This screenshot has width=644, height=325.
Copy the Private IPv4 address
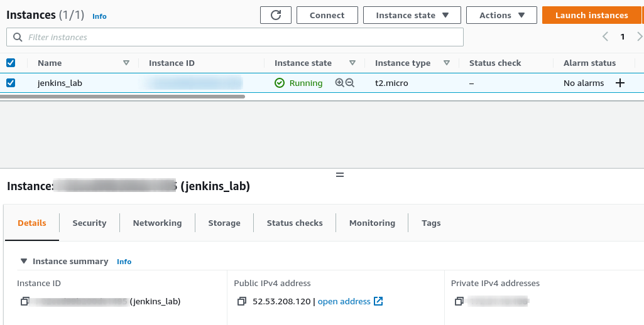(x=459, y=302)
